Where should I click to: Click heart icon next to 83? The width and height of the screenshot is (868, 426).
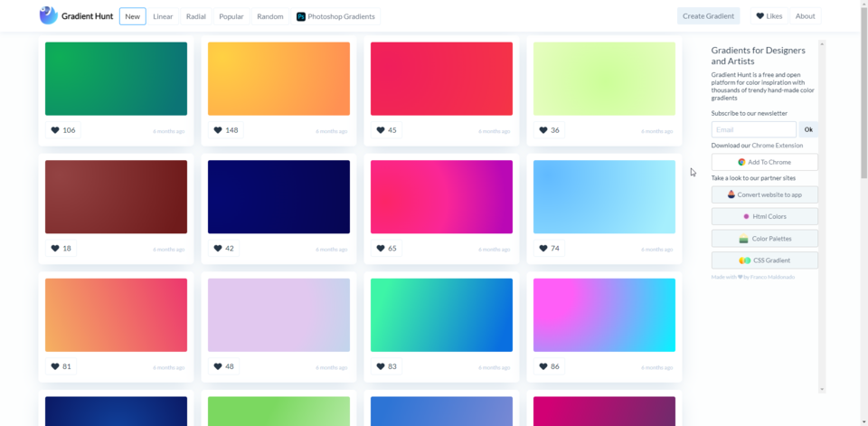(x=381, y=366)
